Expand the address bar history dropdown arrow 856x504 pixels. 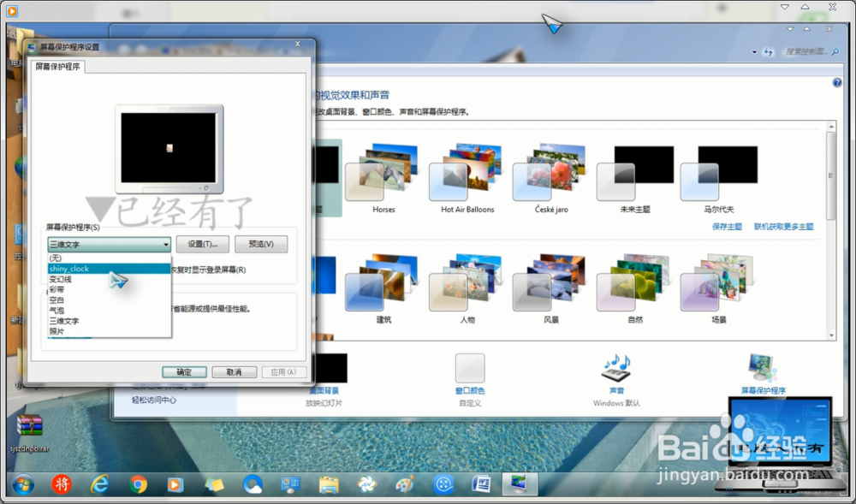pyautogui.click(x=754, y=52)
